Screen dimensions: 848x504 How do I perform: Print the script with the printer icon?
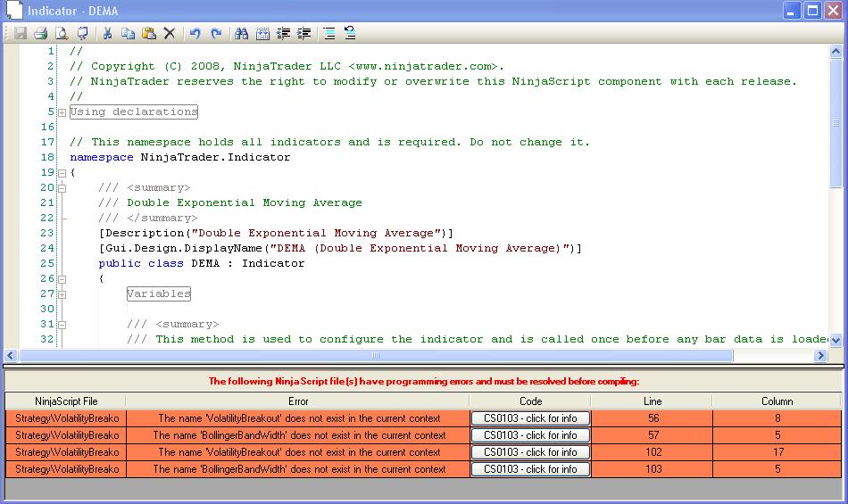[40, 34]
